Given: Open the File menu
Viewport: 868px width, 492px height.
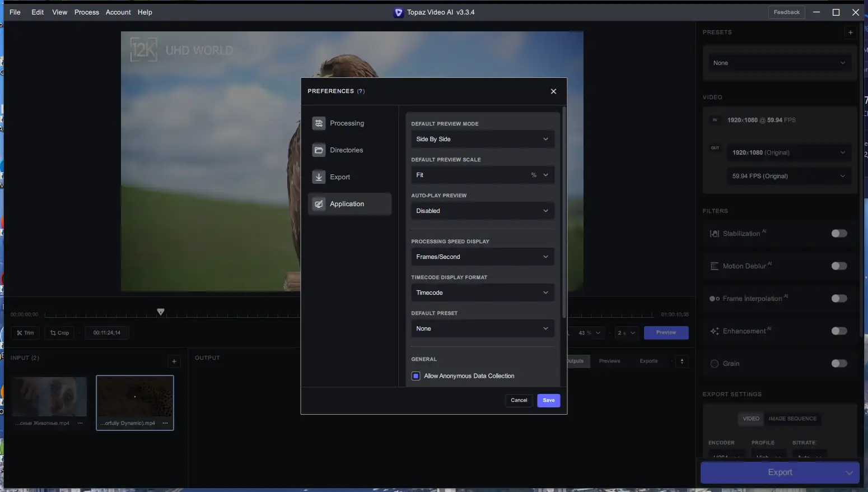Looking at the screenshot, I should coord(15,12).
